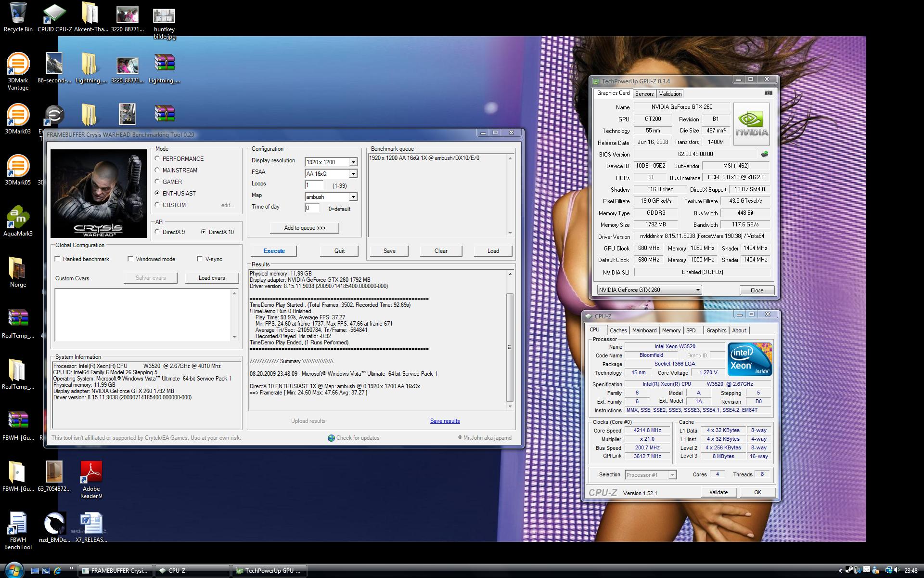Image resolution: width=924 pixels, height=578 pixels.
Task: Select the MAINSTREAM mode radio button
Action: point(157,170)
